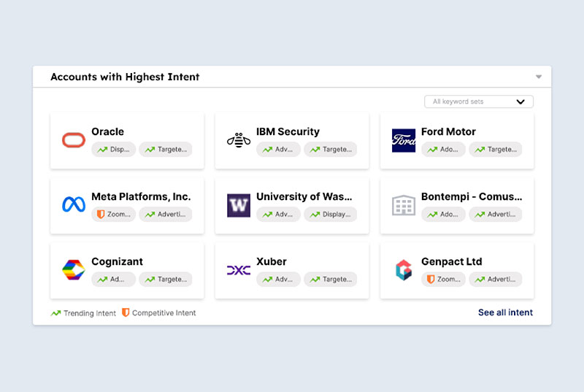Open the Cognizant account name
This screenshot has width=584, height=392.
117,261
